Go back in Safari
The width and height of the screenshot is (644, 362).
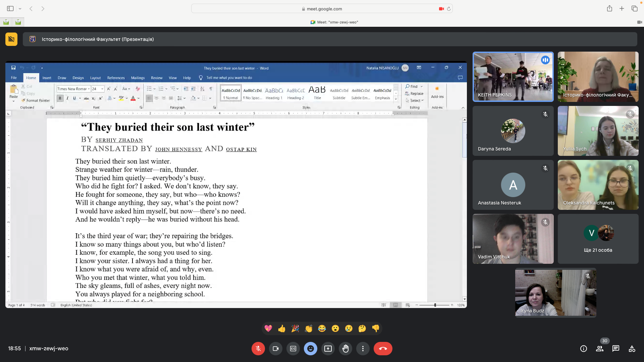click(31, 9)
